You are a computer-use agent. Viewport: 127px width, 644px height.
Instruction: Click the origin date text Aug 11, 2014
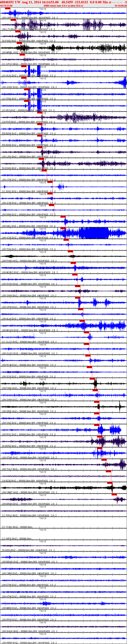coord(31,2)
